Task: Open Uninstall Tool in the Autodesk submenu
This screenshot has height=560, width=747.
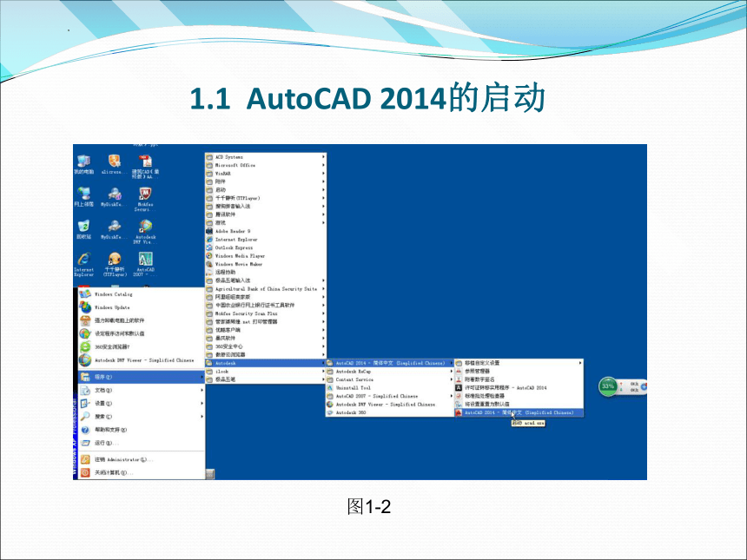Action: (390, 388)
